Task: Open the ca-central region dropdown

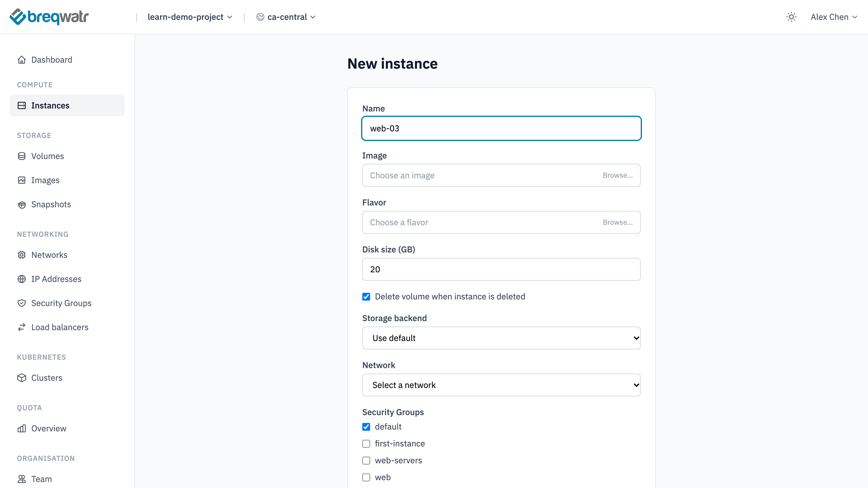Action: (286, 17)
